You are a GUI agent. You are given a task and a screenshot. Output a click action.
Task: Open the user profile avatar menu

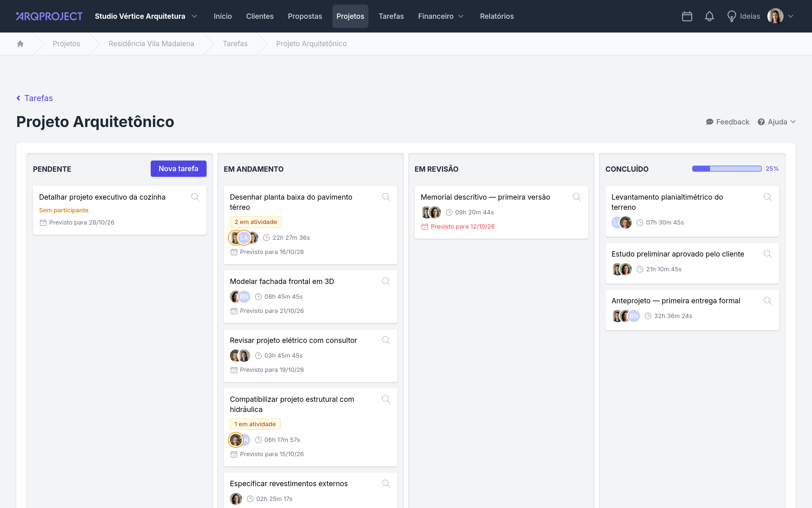780,16
